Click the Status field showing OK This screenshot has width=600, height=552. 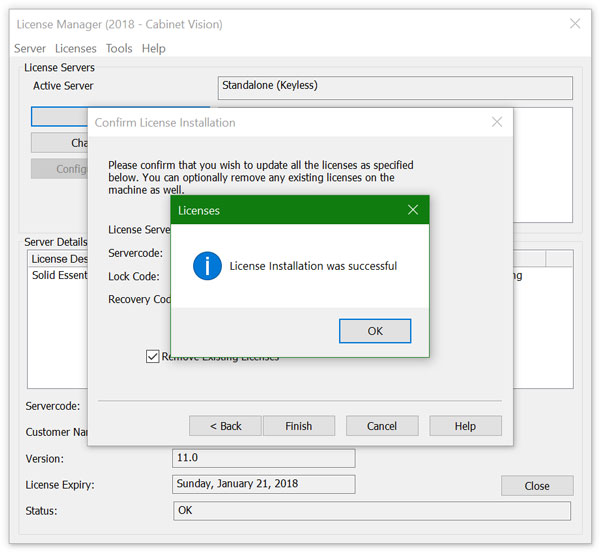(x=372, y=511)
